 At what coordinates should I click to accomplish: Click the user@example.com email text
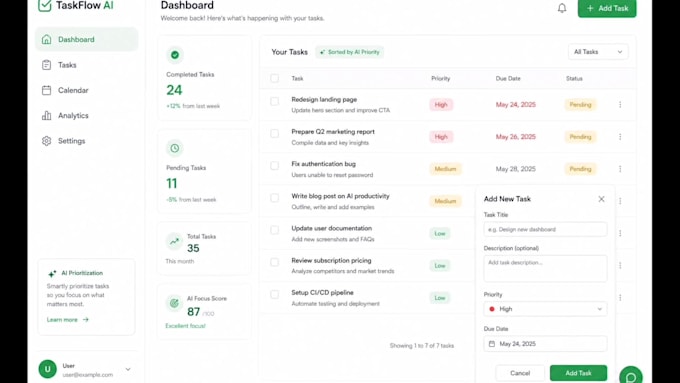pyautogui.click(x=88, y=375)
